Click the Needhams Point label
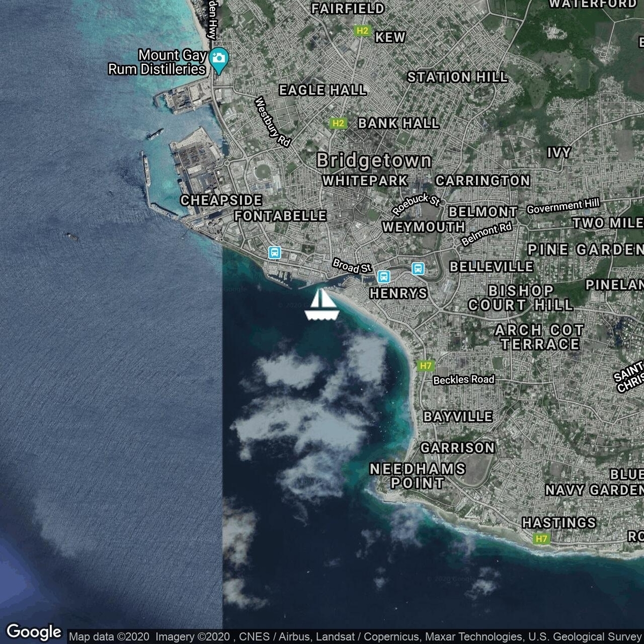This screenshot has height=644, width=644. tap(418, 476)
